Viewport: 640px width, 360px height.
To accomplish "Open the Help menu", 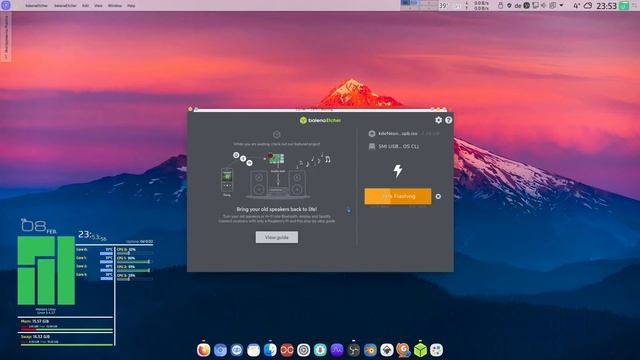I will point(131,6).
